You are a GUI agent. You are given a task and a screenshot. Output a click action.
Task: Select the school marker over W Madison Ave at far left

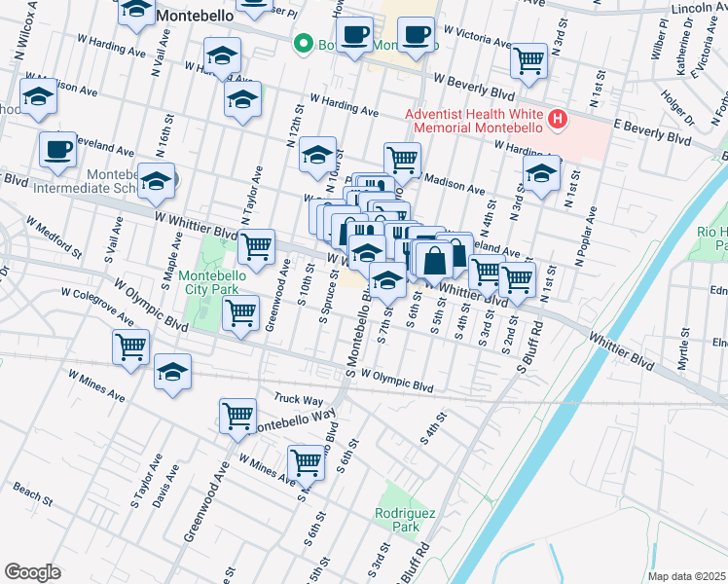tap(39, 100)
